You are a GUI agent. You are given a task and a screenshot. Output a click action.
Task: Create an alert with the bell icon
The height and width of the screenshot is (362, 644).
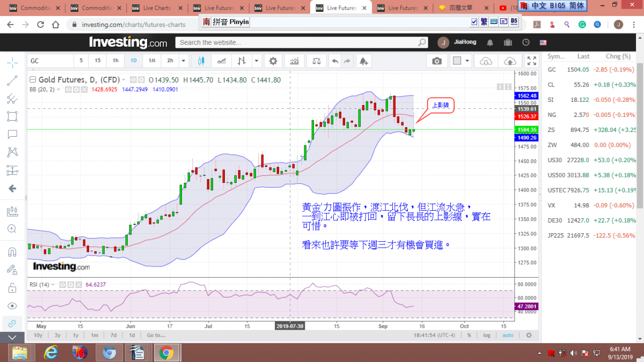tap(364, 61)
